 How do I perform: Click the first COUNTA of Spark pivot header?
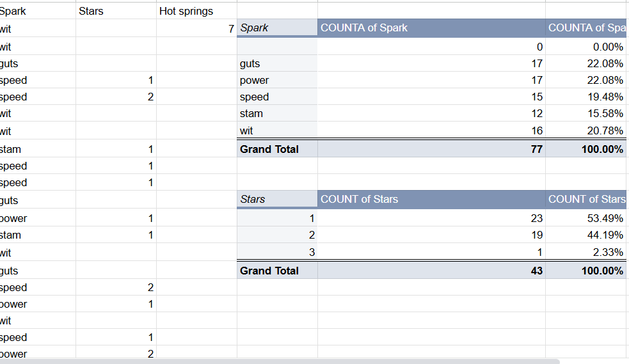(x=431, y=28)
